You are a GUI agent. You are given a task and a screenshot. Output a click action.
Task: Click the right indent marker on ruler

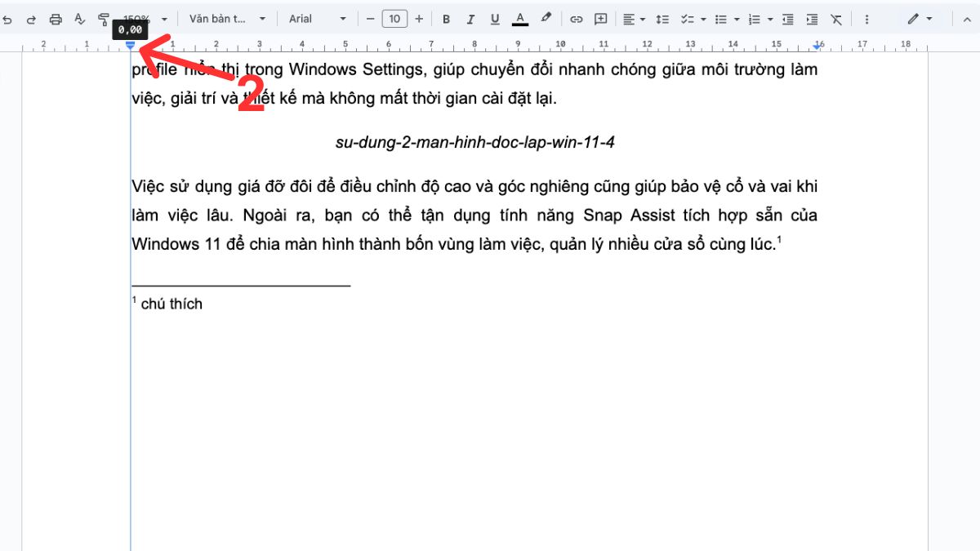coord(817,47)
